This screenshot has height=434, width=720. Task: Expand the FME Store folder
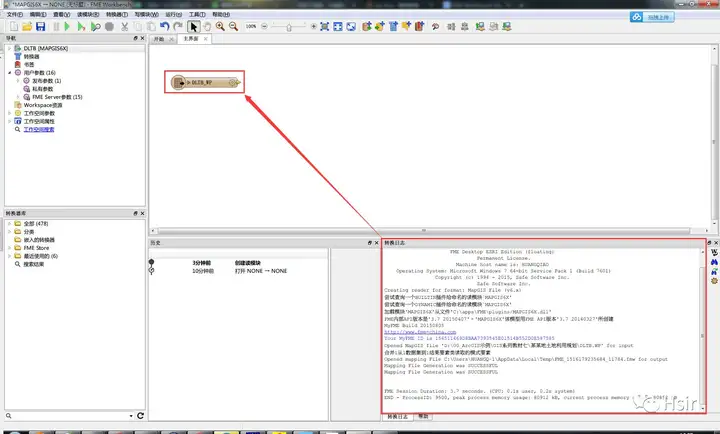[9, 248]
